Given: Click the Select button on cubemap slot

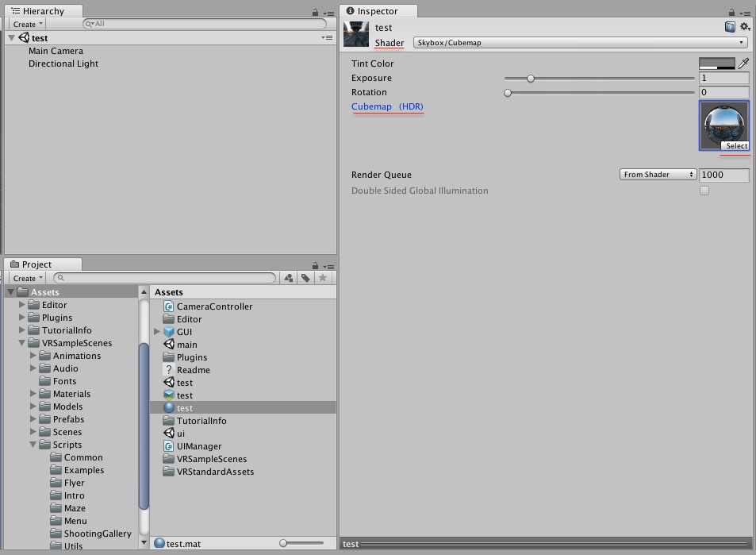Looking at the screenshot, I should (736, 146).
